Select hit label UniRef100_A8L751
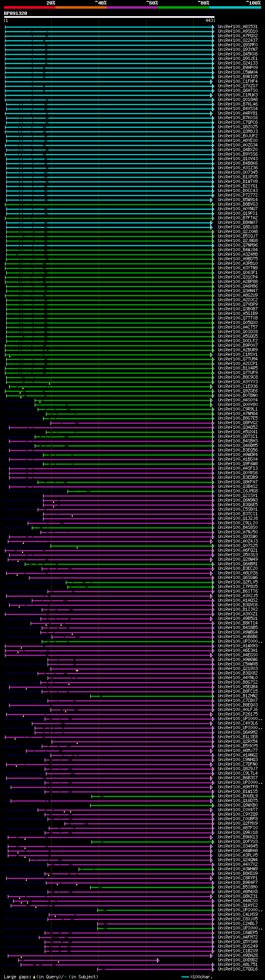The height and width of the screenshot is (980, 265). pos(238,965)
